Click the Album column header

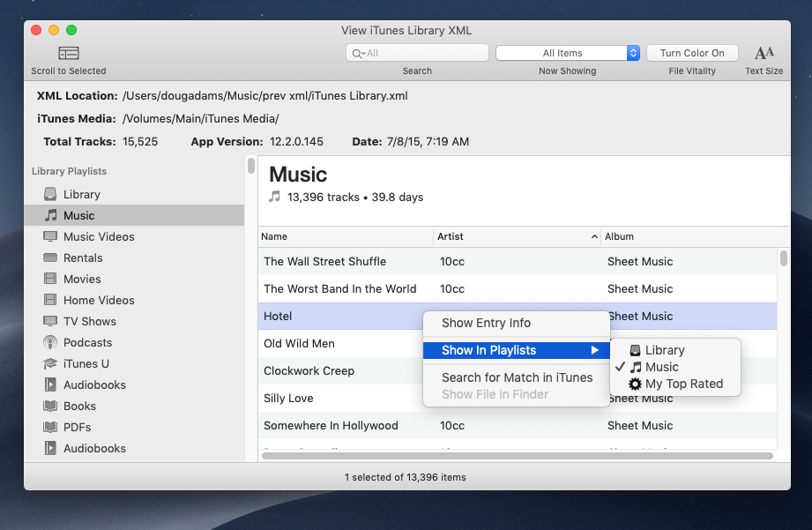pos(696,236)
